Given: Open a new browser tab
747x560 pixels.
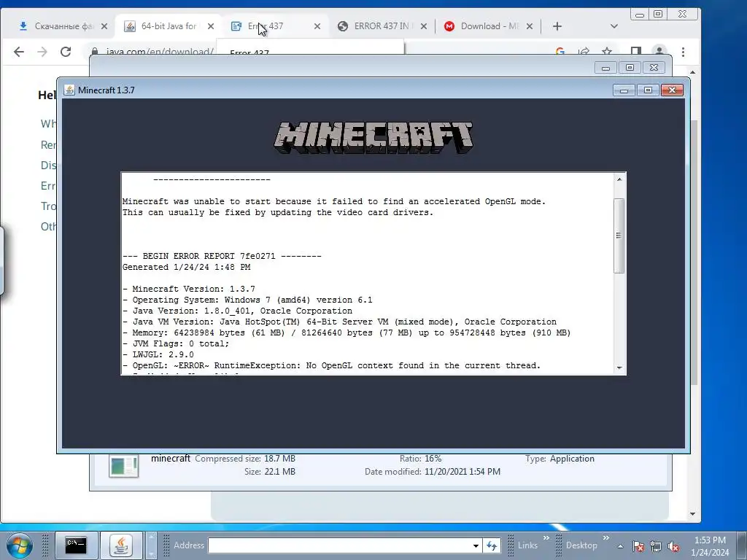Looking at the screenshot, I should click(557, 26).
